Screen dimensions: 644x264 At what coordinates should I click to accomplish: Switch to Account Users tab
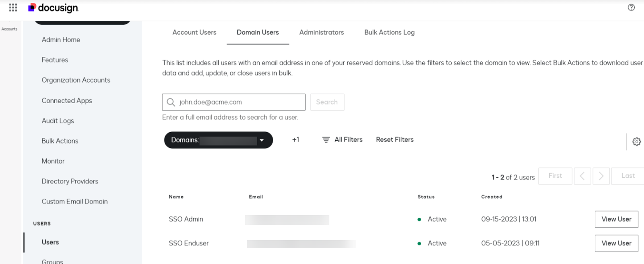[x=194, y=32]
